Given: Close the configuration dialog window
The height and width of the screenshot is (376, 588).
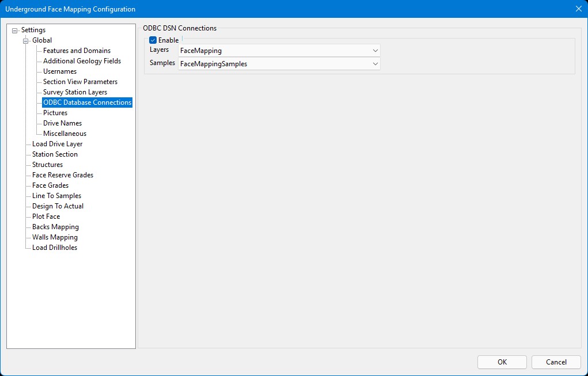Looking at the screenshot, I should 578,9.
